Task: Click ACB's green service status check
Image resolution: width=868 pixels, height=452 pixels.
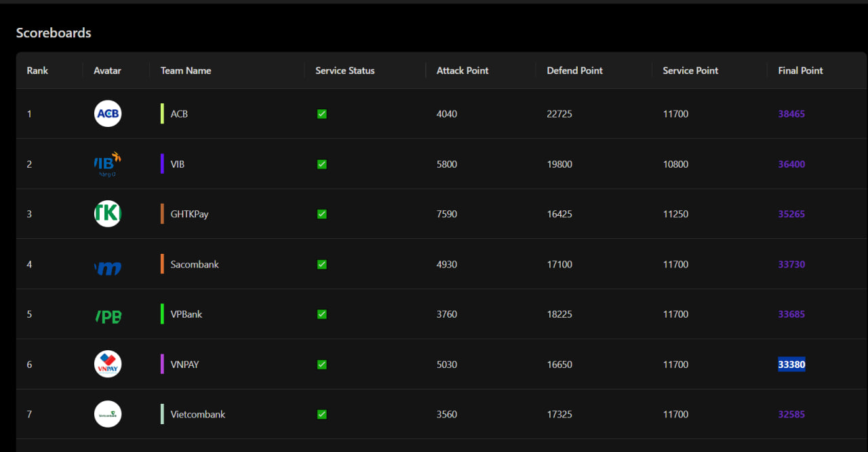Action: [x=321, y=114]
